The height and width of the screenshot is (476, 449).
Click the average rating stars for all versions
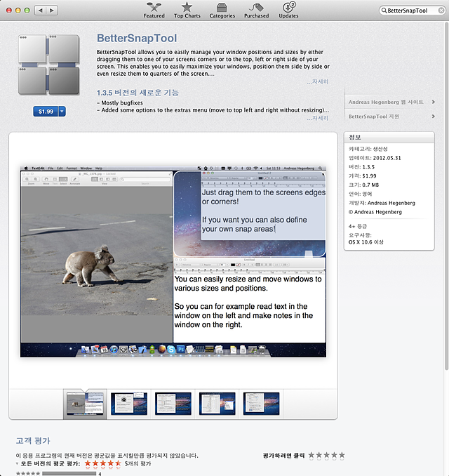[103, 463]
